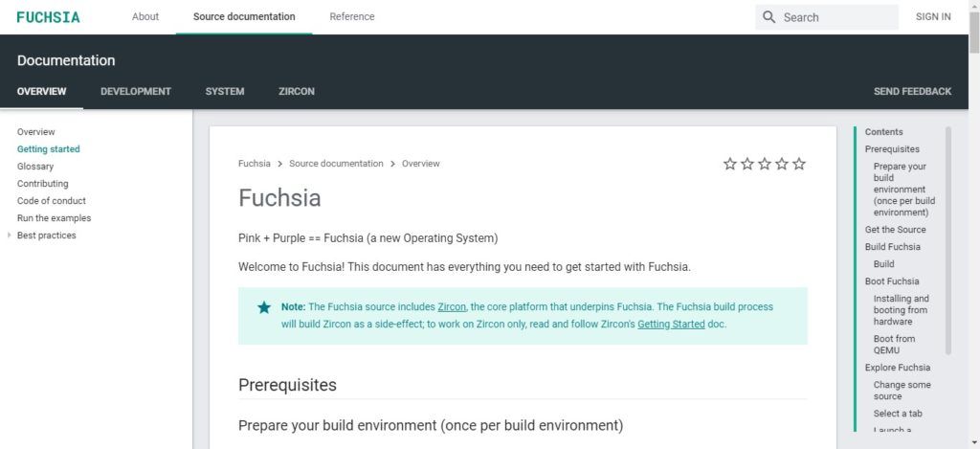Switch to the Overview section tab

point(41,91)
